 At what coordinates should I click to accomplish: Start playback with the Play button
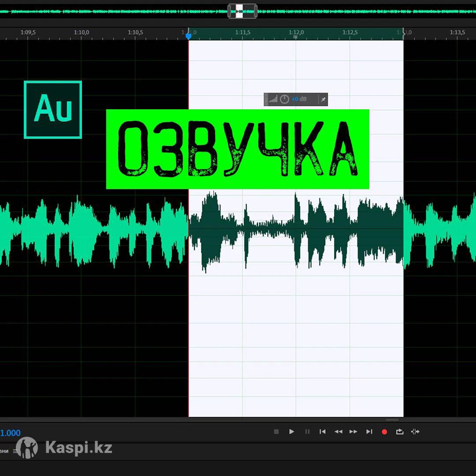291,432
